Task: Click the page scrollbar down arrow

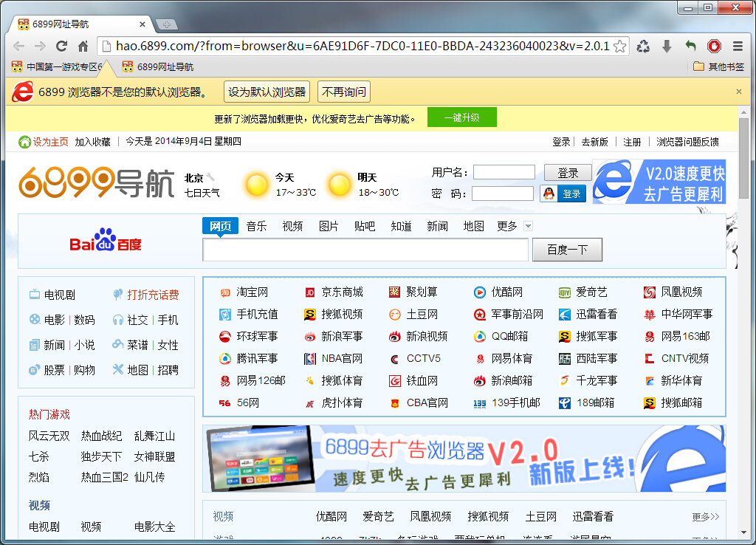Action: click(743, 532)
